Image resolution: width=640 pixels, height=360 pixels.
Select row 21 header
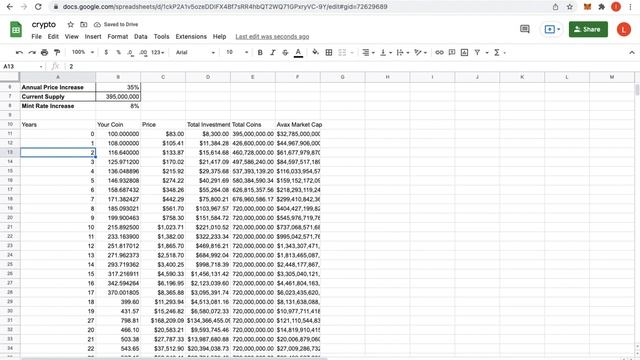tap(10, 227)
